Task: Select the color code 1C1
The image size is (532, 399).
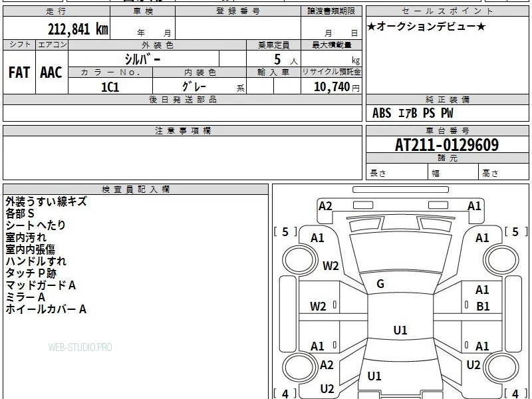Action: 110,87
